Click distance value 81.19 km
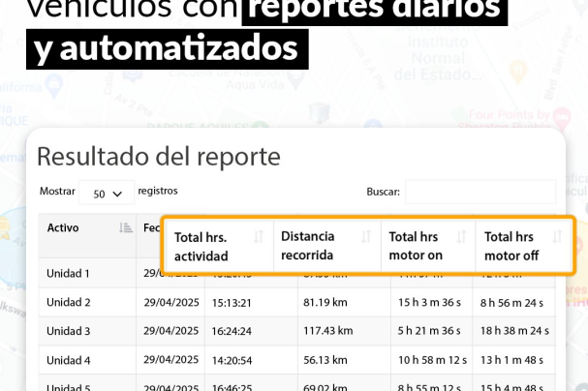 click(325, 302)
